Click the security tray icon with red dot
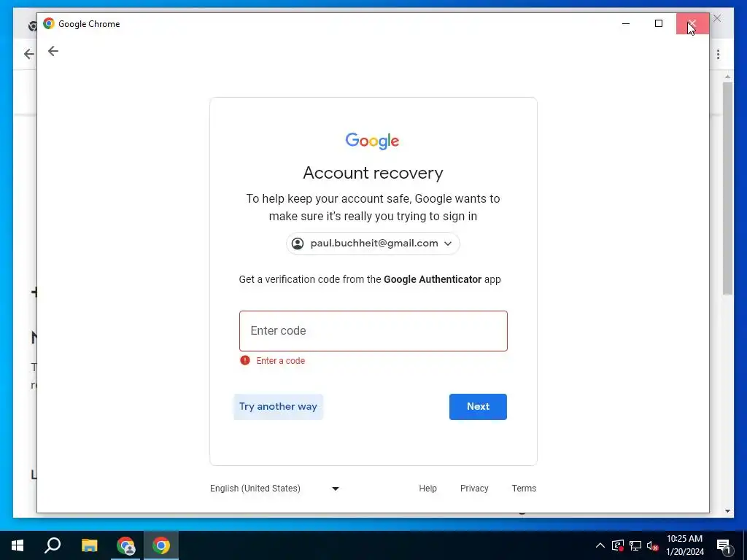 [618, 545]
